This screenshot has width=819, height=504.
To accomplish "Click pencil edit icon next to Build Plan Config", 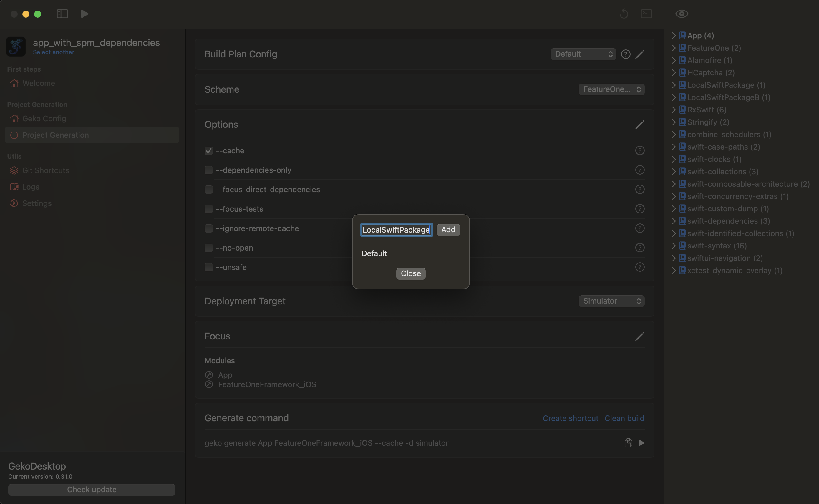I will click(640, 54).
